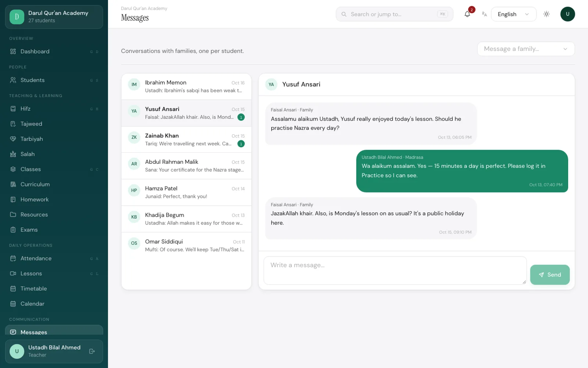The height and width of the screenshot is (368, 588).
Task: Go to Students in sidebar
Action: 54,80
